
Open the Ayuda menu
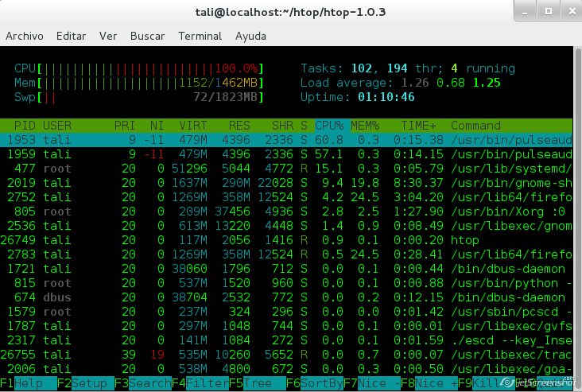[x=250, y=36]
